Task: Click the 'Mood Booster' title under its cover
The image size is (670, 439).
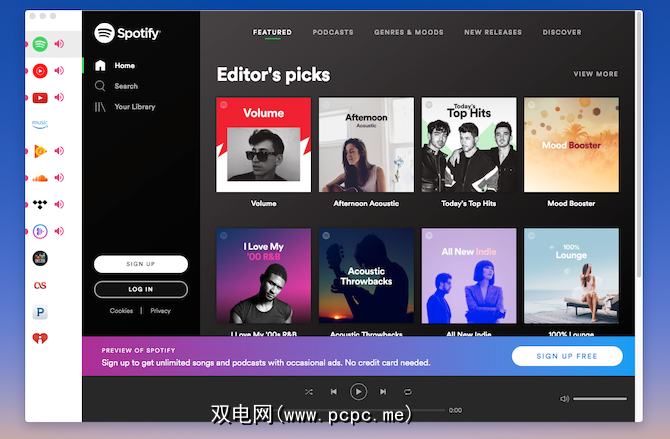Action: [571, 203]
